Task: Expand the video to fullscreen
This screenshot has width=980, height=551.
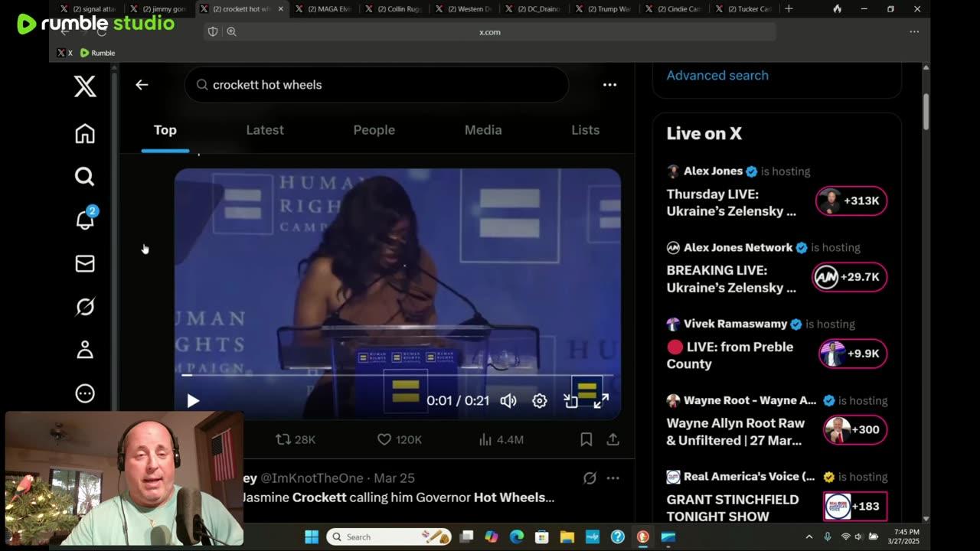Action: tap(602, 400)
